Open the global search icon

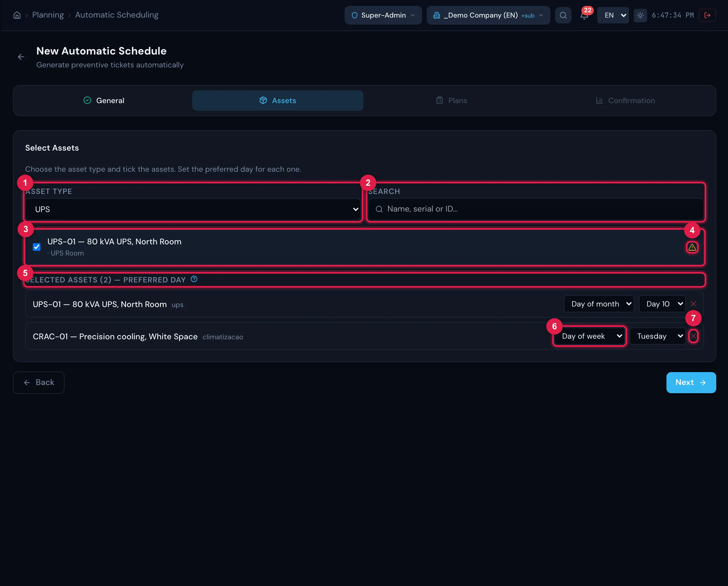coord(563,15)
